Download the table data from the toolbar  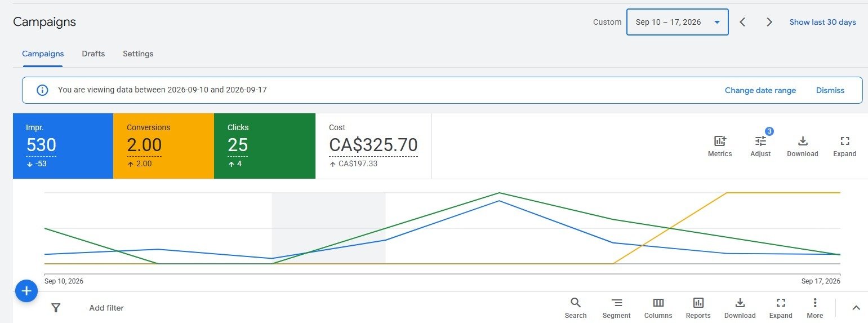740,308
